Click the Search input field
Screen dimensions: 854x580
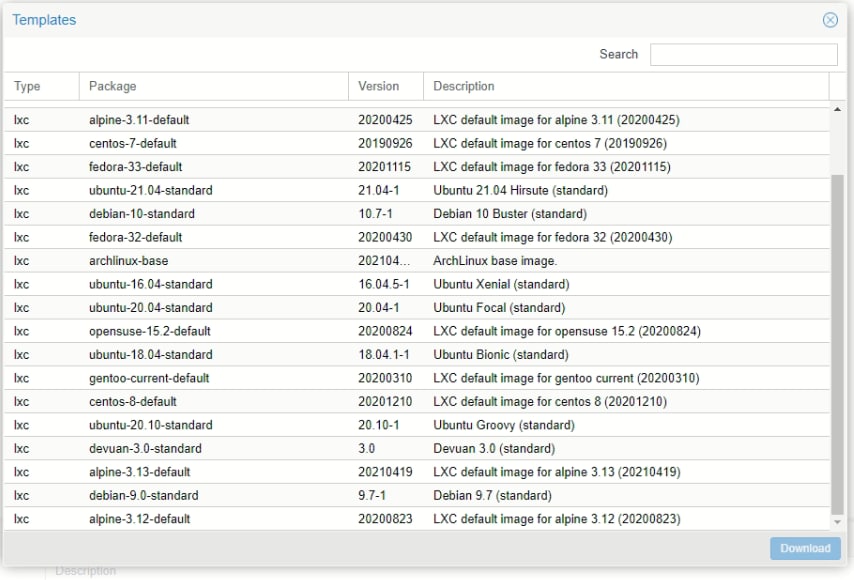743,54
